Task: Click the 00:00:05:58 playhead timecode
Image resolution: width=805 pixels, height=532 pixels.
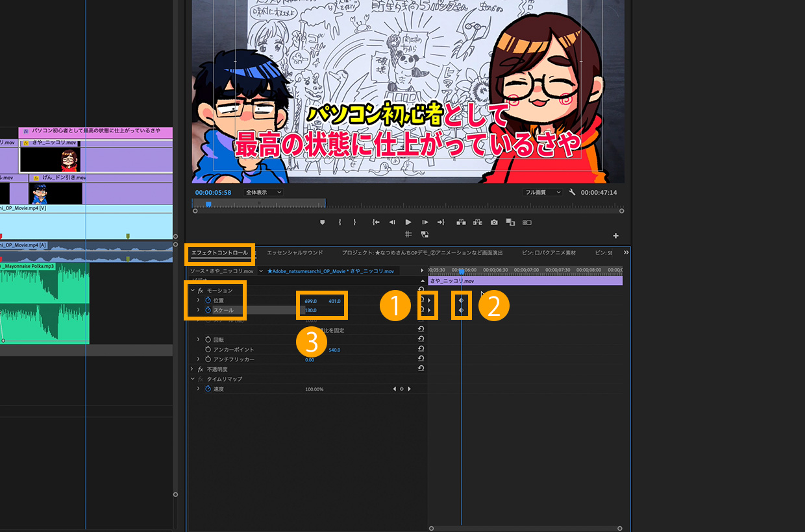Action: point(214,193)
